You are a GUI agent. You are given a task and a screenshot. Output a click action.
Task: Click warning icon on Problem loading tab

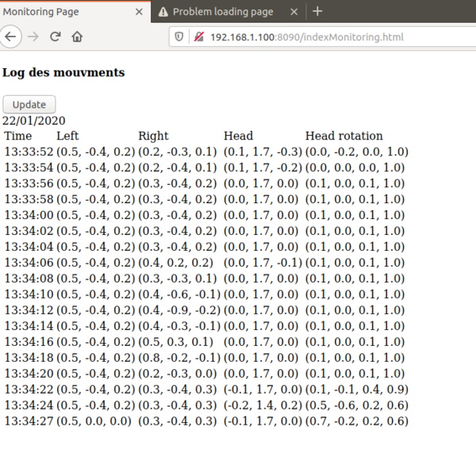click(163, 12)
